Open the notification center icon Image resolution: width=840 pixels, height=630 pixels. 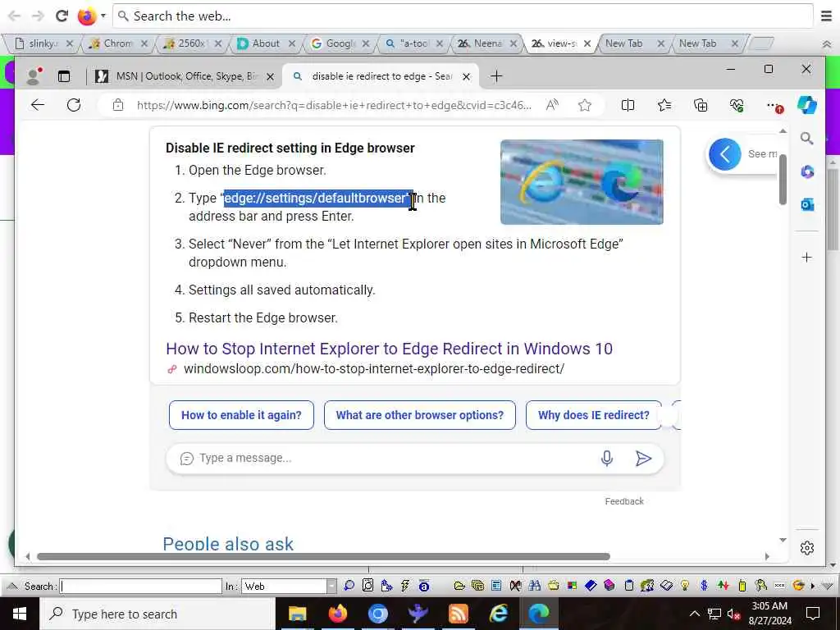(x=813, y=614)
